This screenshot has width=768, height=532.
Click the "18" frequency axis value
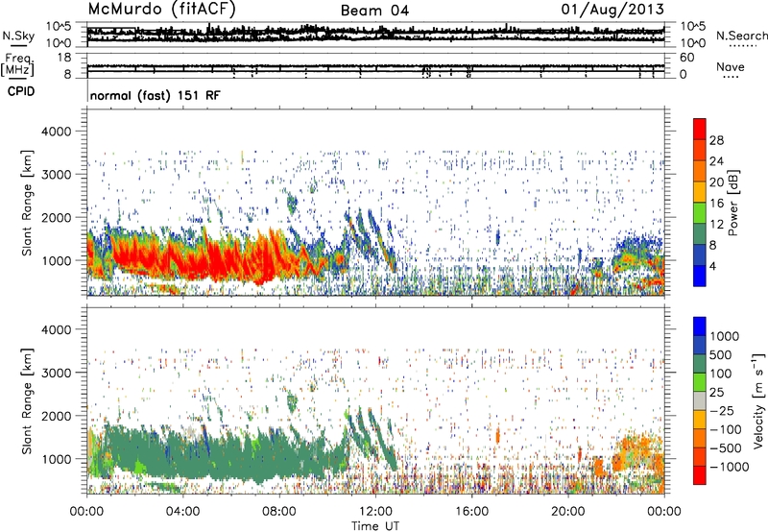tap(64, 58)
